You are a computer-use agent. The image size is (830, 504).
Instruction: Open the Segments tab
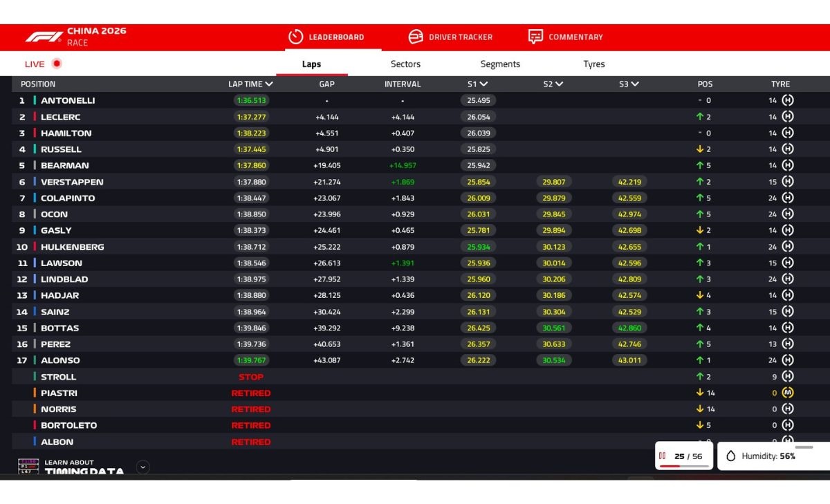(x=500, y=64)
